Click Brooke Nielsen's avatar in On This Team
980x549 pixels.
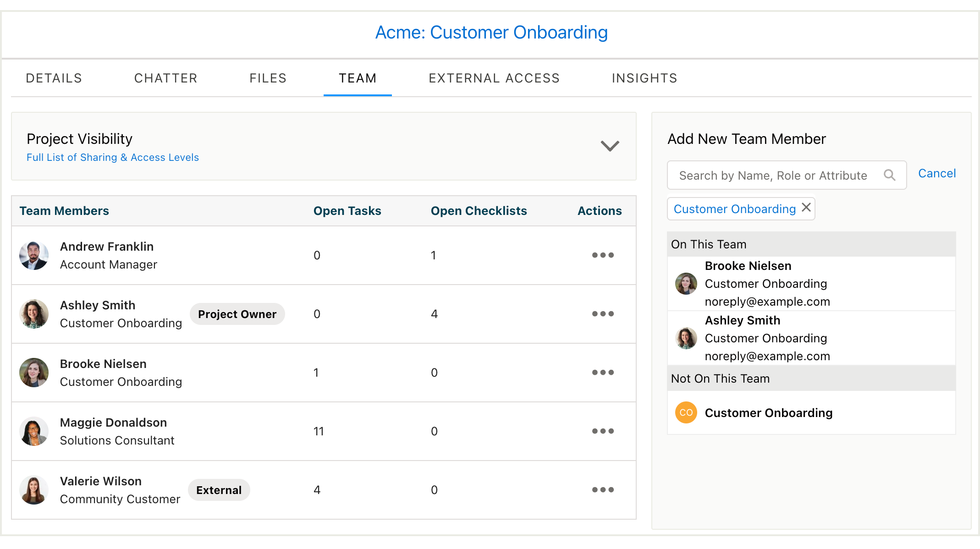point(686,284)
